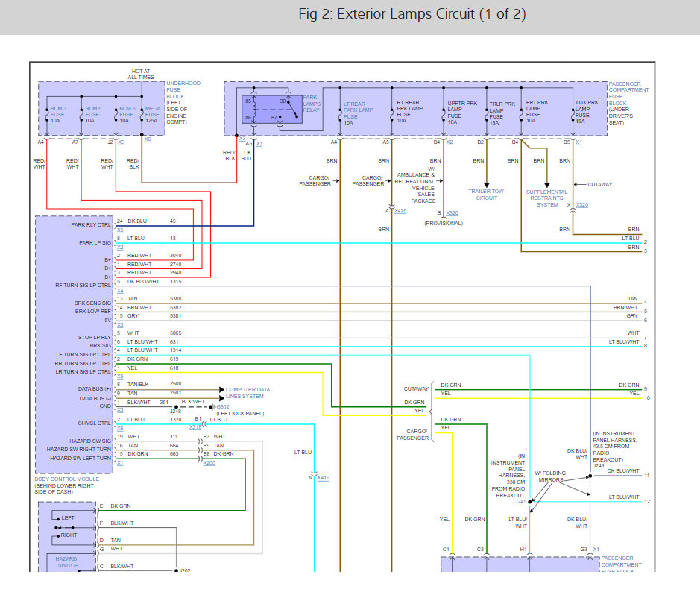Click the X419 connector link
Screen dimensions: 700x592
(324, 477)
